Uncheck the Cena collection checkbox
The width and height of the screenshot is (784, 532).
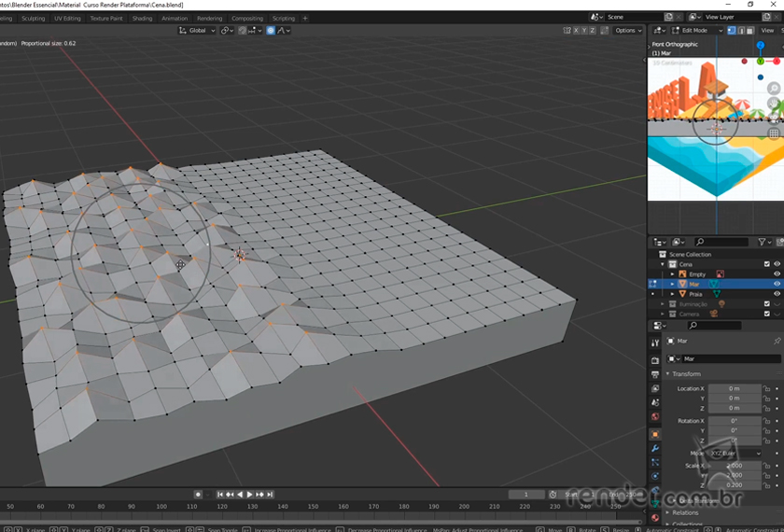click(x=767, y=264)
